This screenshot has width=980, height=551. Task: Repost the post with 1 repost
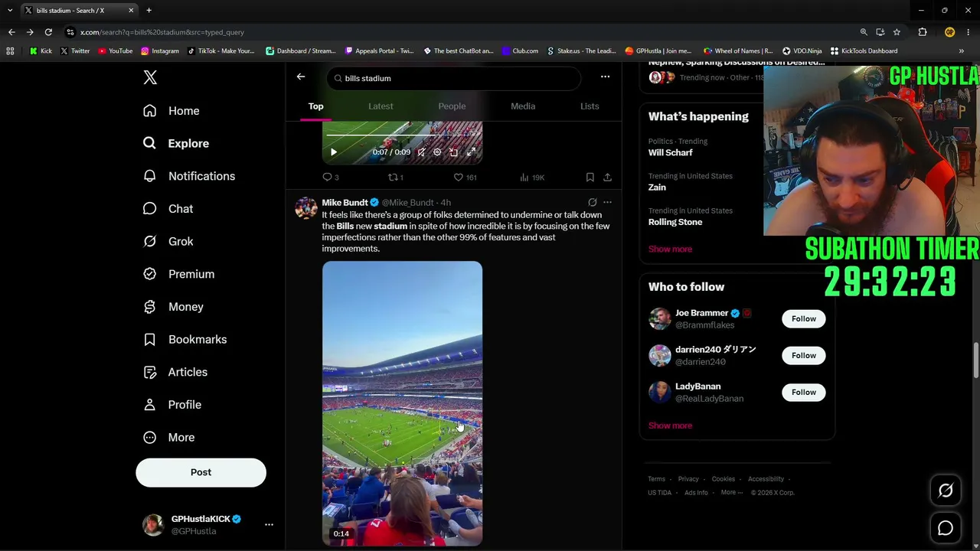(395, 178)
